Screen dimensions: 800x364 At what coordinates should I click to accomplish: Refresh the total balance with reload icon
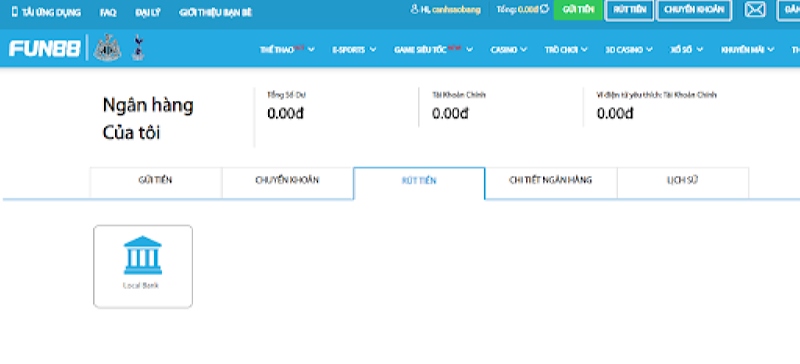coord(544,9)
